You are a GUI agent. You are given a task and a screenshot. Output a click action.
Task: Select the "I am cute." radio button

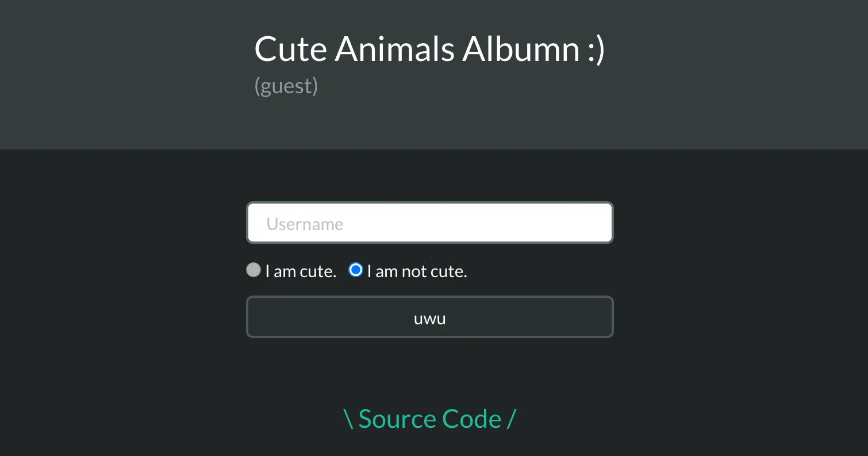254,270
